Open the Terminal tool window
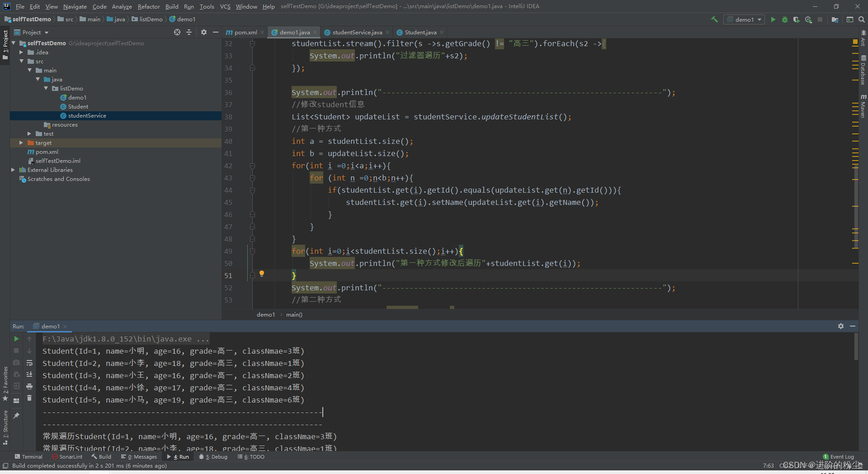This screenshot has width=868, height=474. [x=28, y=457]
